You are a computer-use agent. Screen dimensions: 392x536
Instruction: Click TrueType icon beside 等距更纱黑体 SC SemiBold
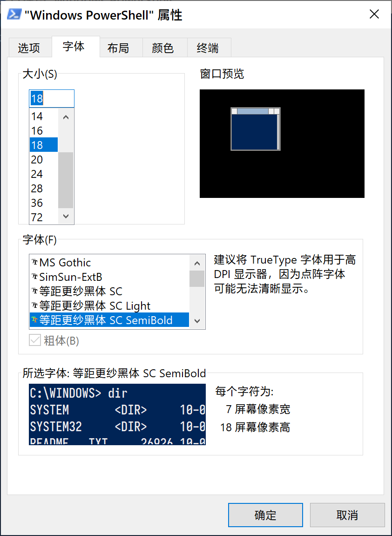click(34, 319)
